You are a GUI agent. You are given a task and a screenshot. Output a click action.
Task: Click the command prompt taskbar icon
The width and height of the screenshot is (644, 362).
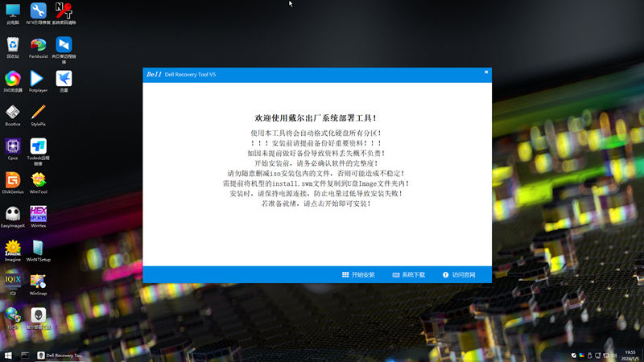[25, 356]
